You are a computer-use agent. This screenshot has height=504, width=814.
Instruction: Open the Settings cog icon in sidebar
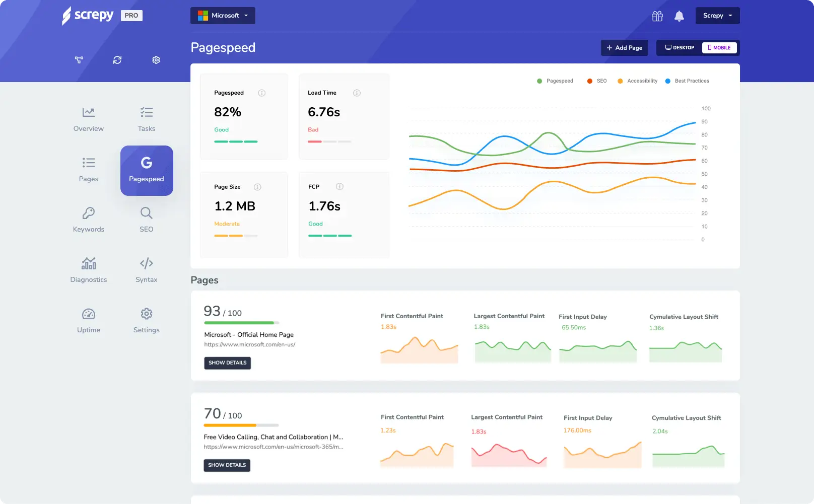(147, 314)
